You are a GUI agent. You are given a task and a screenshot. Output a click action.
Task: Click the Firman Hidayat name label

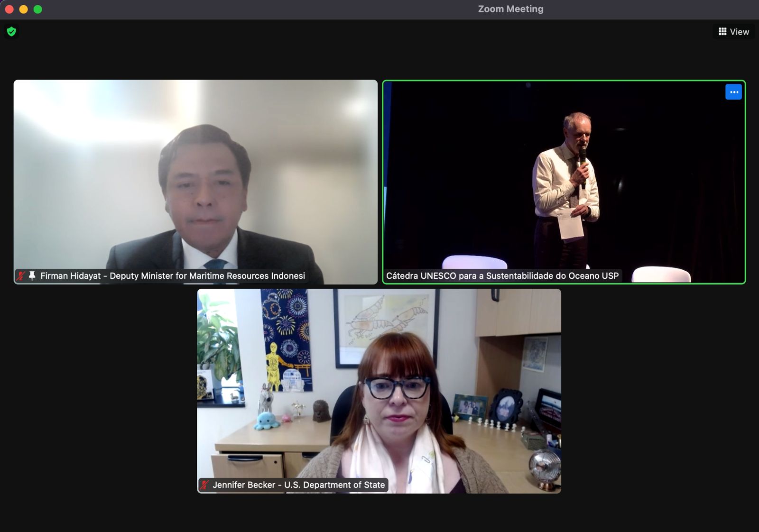[172, 276]
